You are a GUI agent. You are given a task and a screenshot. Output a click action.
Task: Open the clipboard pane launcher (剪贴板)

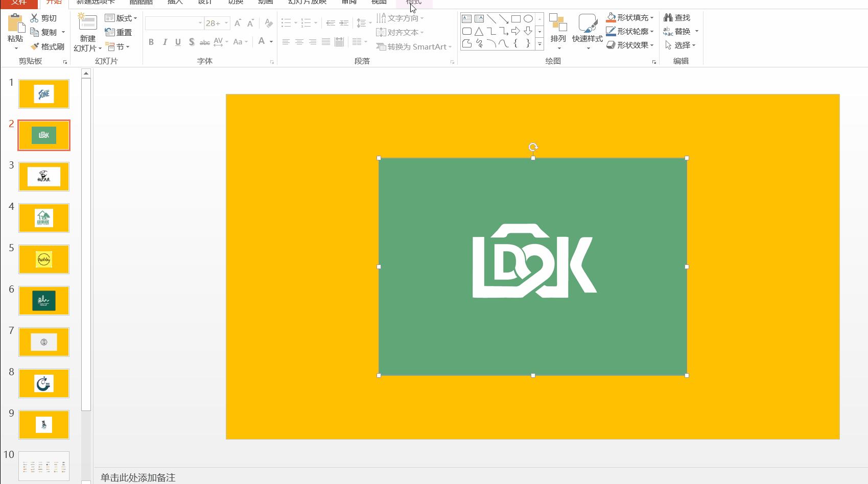click(x=65, y=62)
